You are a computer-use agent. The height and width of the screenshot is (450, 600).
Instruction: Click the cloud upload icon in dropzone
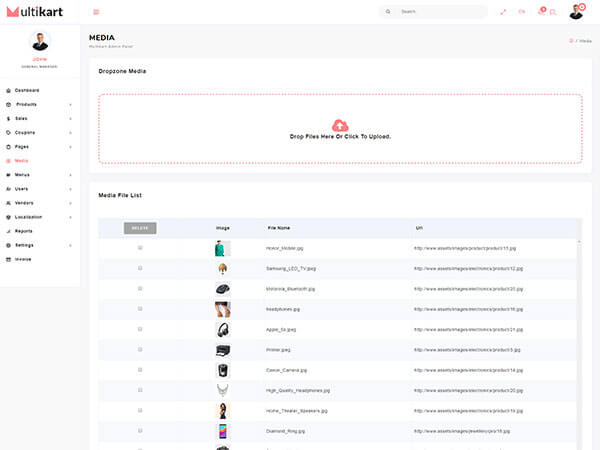click(x=340, y=125)
